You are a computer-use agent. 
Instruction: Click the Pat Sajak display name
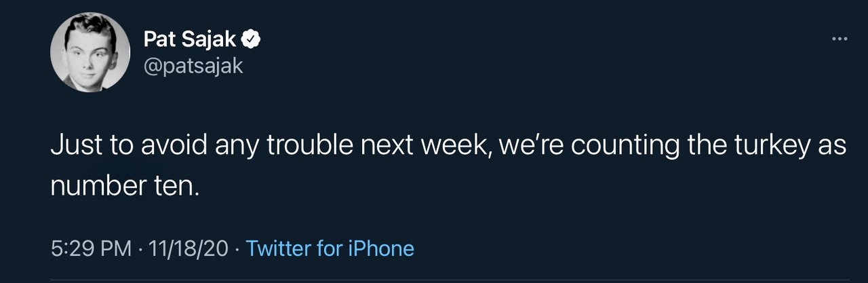[x=190, y=40]
